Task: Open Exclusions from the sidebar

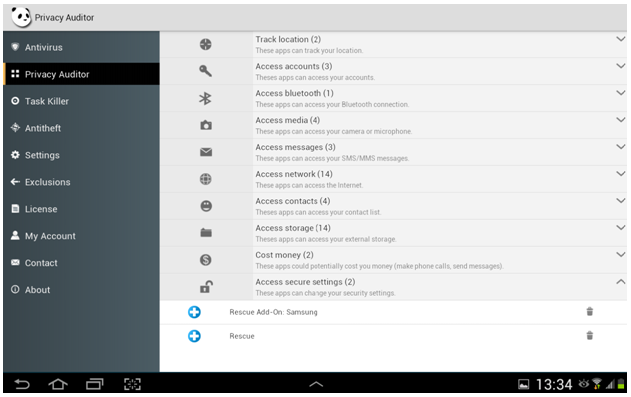Action: (81, 182)
